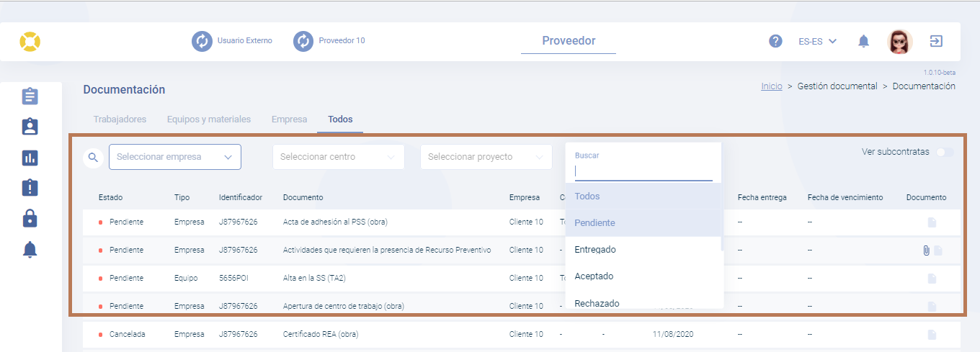Sort by Estado column header
The width and height of the screenshot is (980, 352).
tap(111, 197)
